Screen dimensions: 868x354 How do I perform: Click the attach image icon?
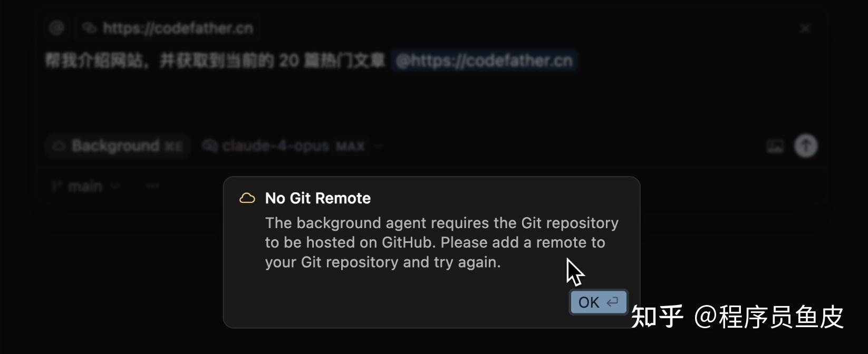coord(775,146)
